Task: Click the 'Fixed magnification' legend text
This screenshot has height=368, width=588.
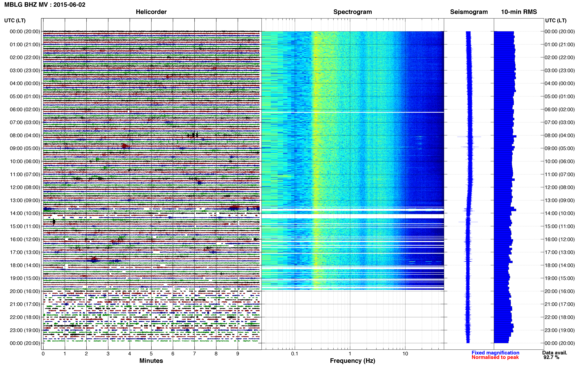Action: (495, 353)
